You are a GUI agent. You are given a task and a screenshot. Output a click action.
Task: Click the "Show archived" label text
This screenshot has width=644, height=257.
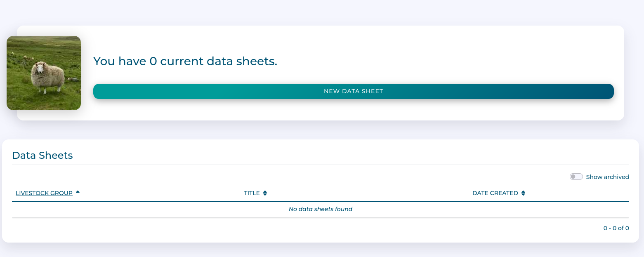(x=607, y=177)
